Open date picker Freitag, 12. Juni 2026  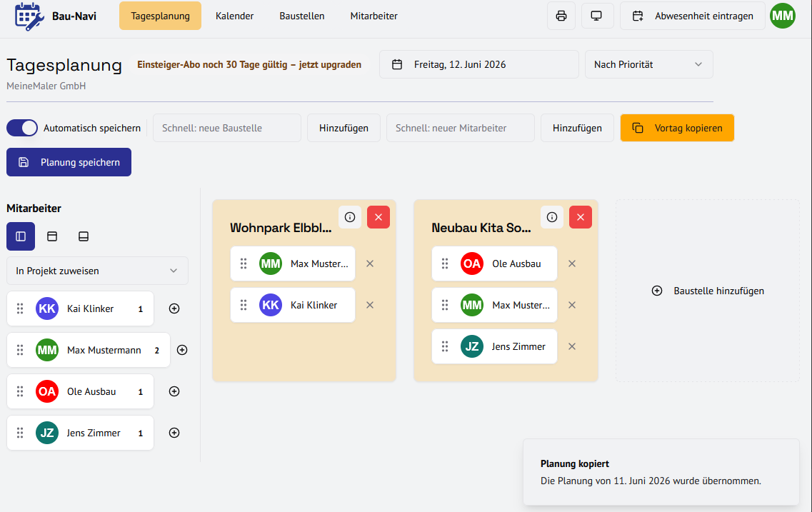(479, 64)
